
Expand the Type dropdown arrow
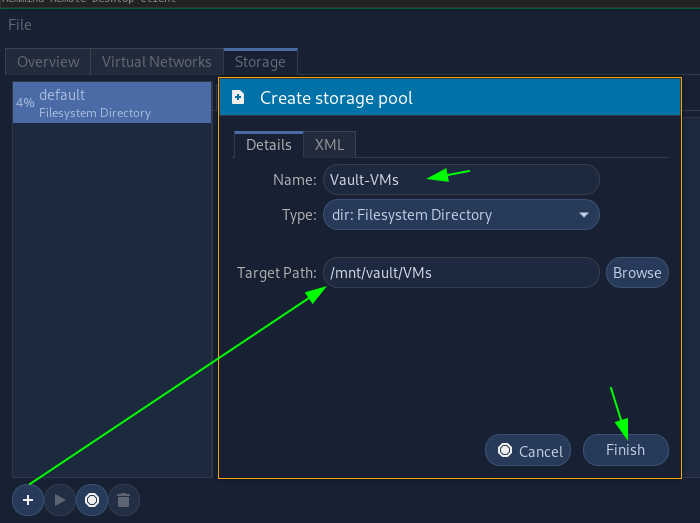coord(583,214)
